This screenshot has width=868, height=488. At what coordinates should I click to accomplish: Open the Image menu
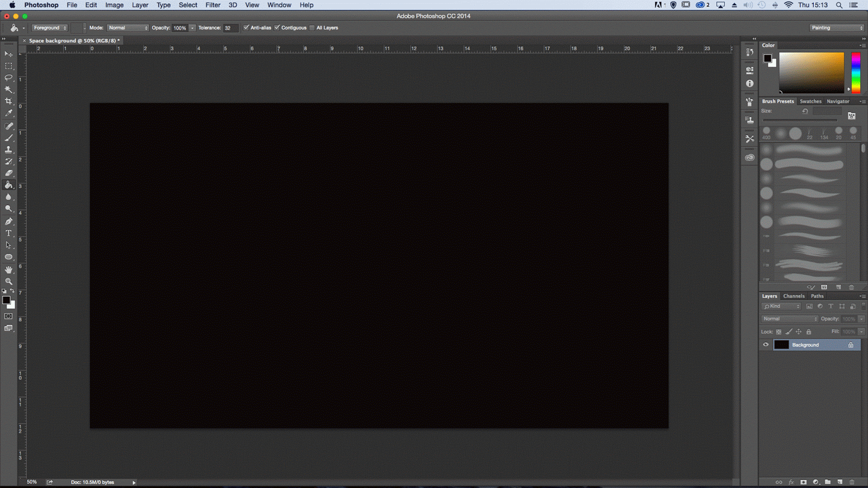pos(114,5)
